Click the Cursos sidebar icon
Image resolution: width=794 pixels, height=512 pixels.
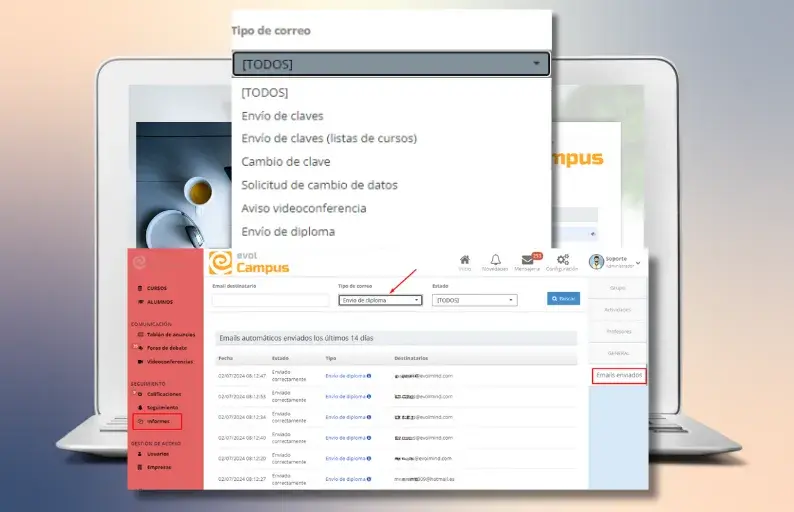point(140,288)
